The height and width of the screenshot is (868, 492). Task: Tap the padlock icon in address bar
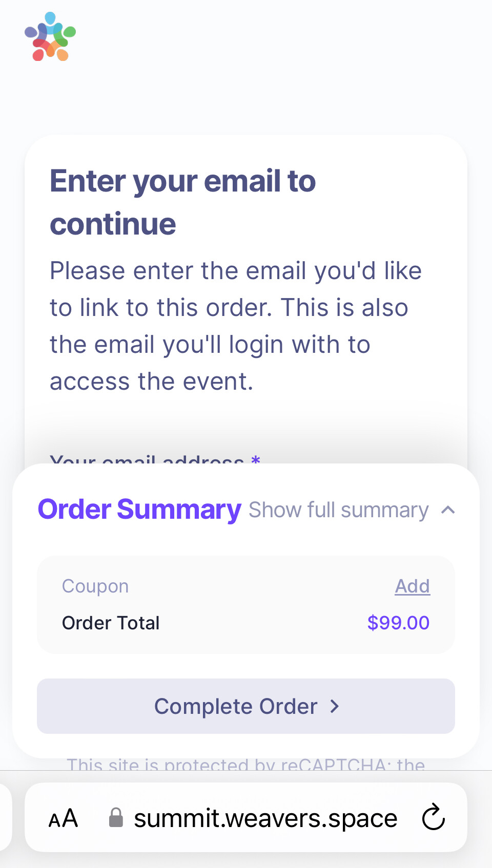point(116,818)
